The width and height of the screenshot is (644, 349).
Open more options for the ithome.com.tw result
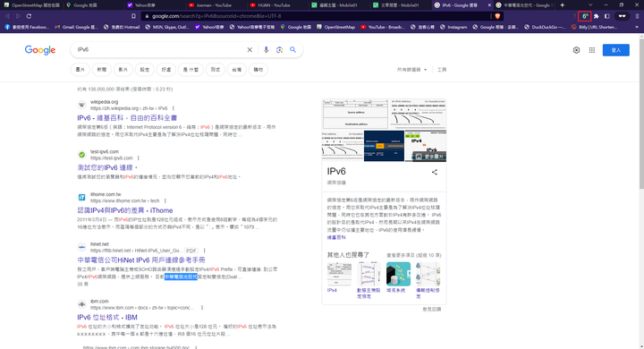165,201
